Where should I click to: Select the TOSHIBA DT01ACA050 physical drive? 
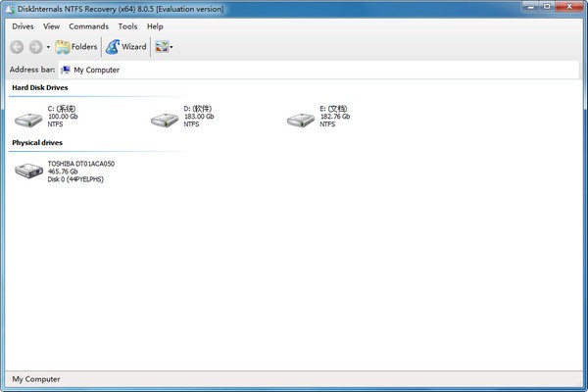pyautogui.click(x=28, y=171)
